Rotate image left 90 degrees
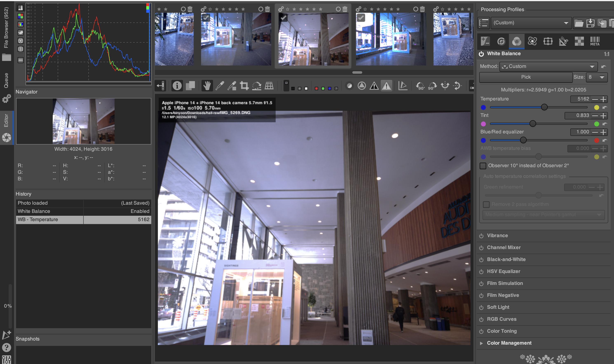The image size is (614, 364). [420, 86]
